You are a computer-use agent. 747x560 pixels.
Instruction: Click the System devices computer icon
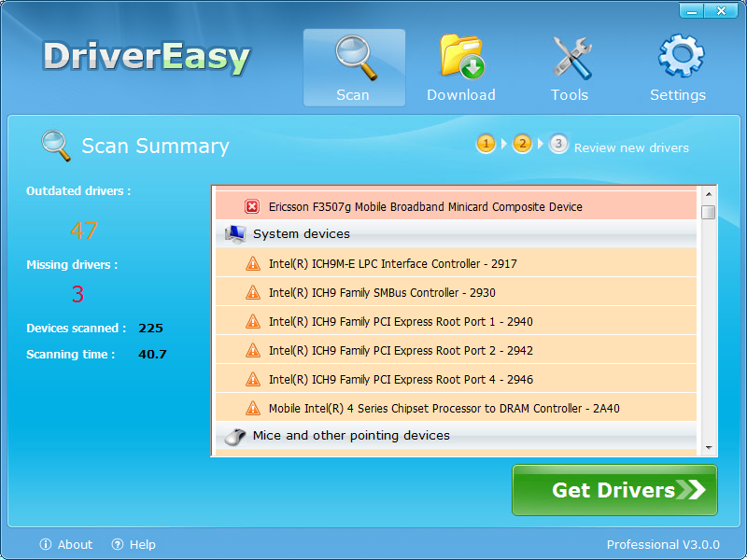click(235, 234)
